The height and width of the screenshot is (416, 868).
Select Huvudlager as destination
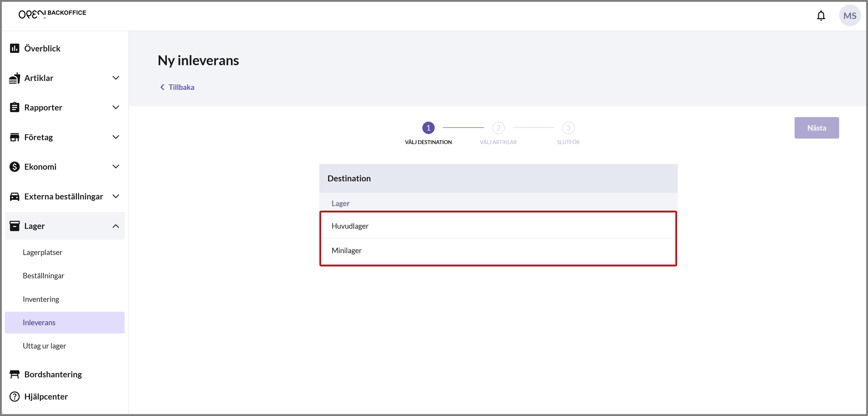(x=498, y=226)
